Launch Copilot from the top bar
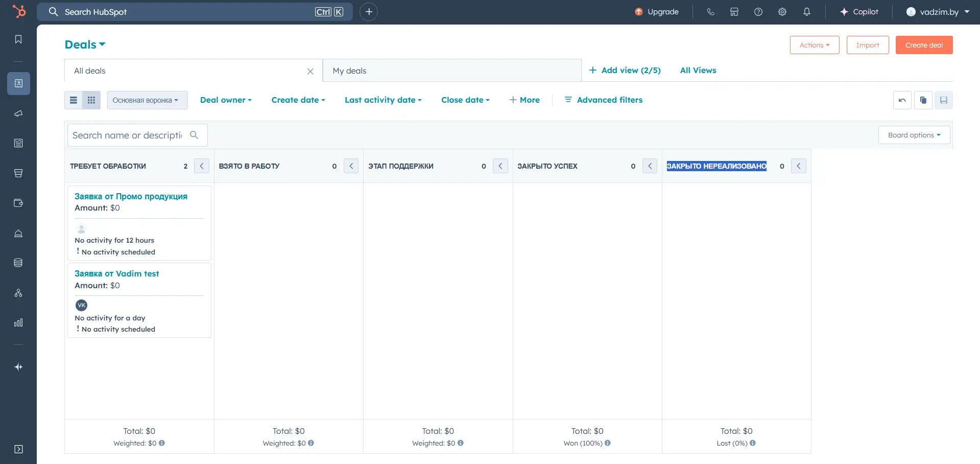This screenshot has height=464, width=980. [x=858, y=11]
